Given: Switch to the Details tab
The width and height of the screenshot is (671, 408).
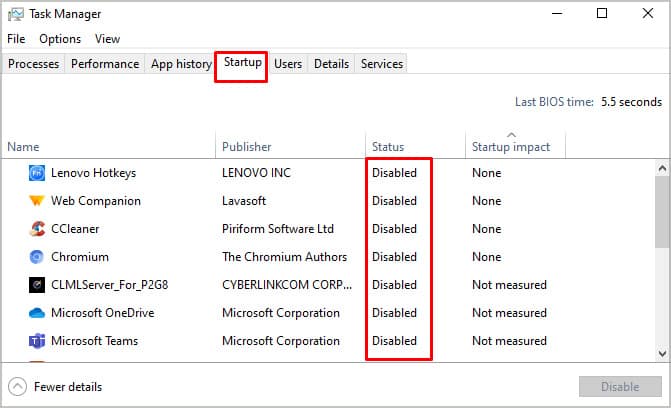Looking at the screenshot, I should [x=331, y=64].
